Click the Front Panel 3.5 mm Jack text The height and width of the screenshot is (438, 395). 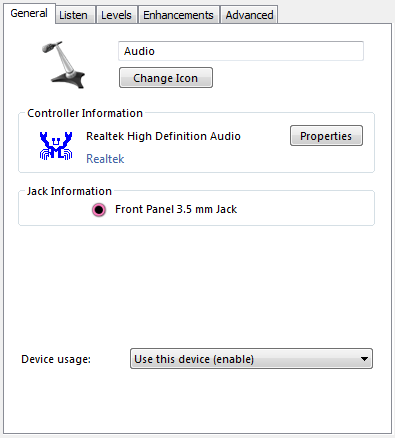(176, 209)
